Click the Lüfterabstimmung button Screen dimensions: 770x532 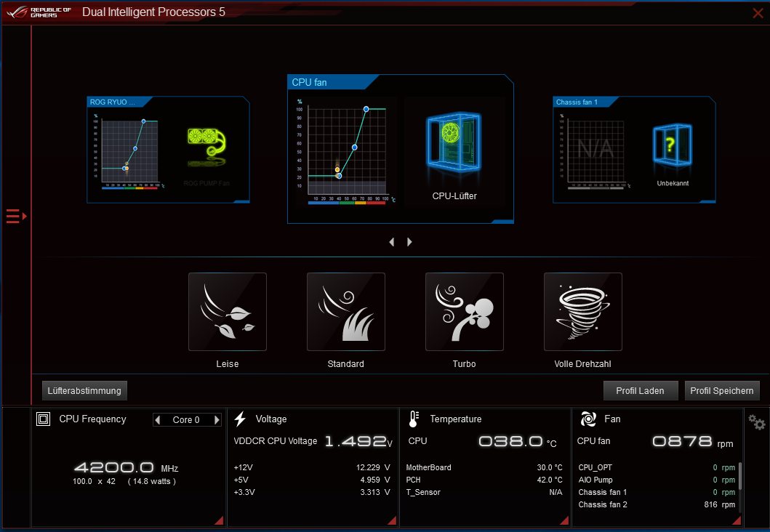click(84, 391)
